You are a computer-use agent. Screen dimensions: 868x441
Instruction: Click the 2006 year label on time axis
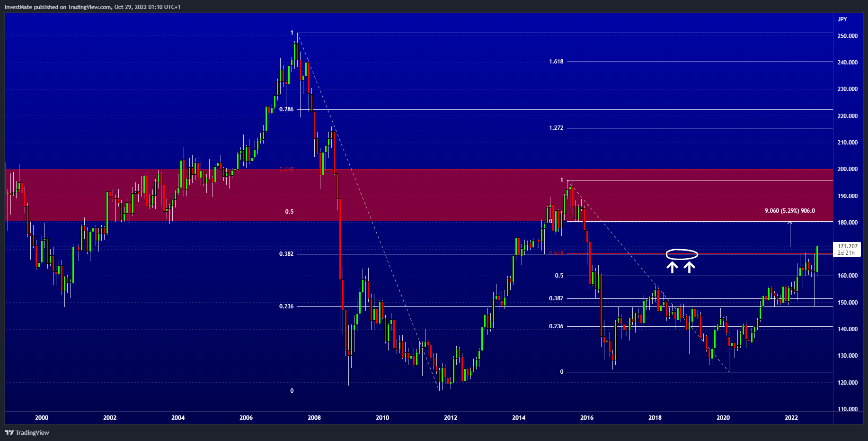(246, 418)
